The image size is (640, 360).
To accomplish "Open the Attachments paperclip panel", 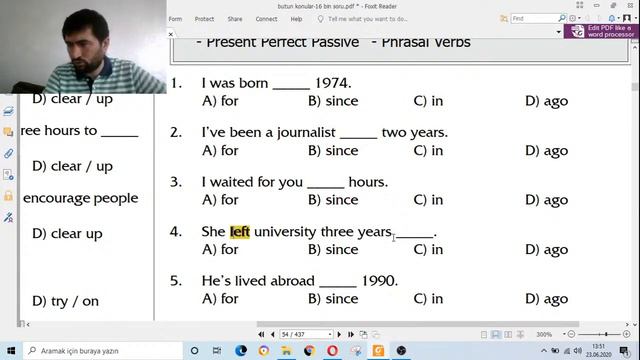I will point(8,153).
